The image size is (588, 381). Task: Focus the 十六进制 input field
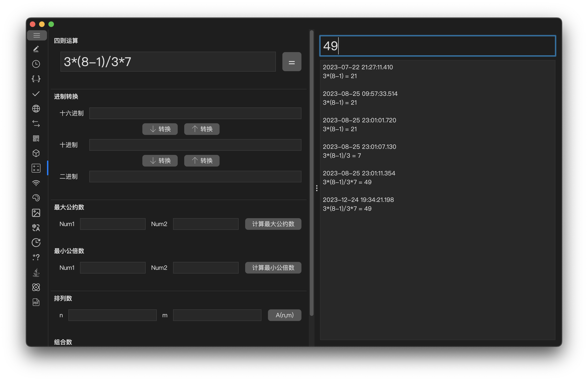click(195, 113)
